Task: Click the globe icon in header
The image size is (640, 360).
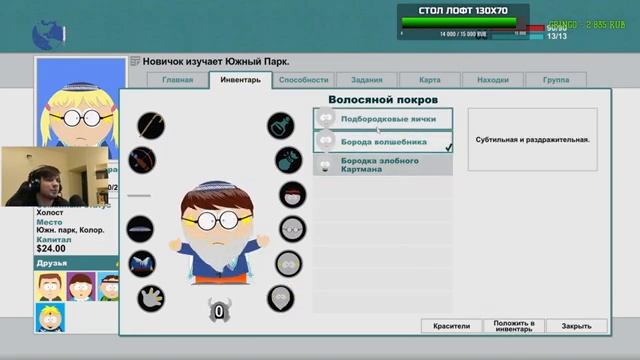Action: [x=49, y=35]
